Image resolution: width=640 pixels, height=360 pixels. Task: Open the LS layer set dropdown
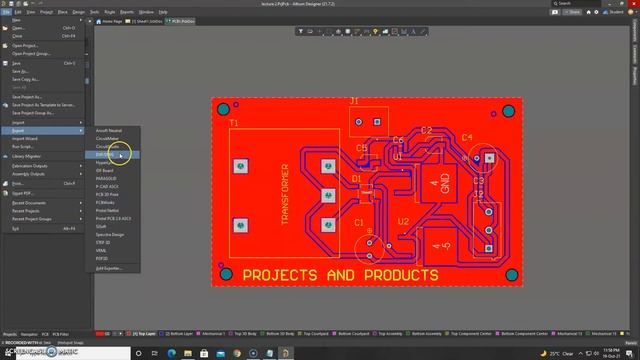(x=107, y=334)
